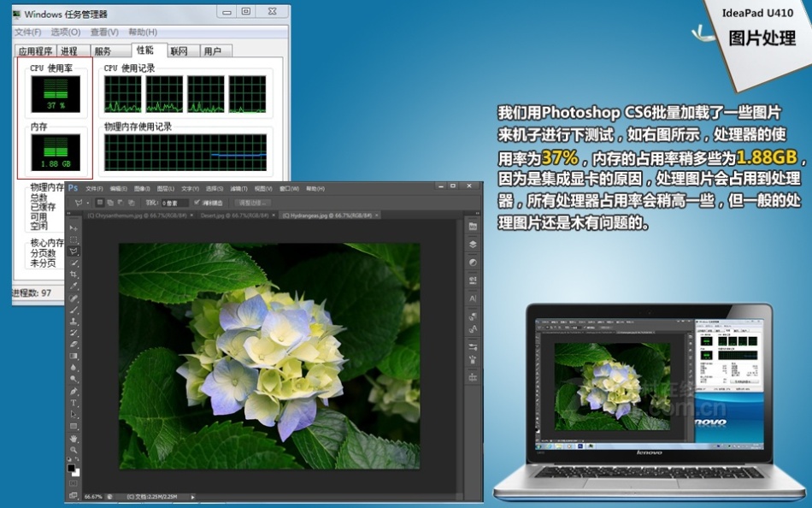Select the Rectangle shape tool

click(x=74, y=426)
